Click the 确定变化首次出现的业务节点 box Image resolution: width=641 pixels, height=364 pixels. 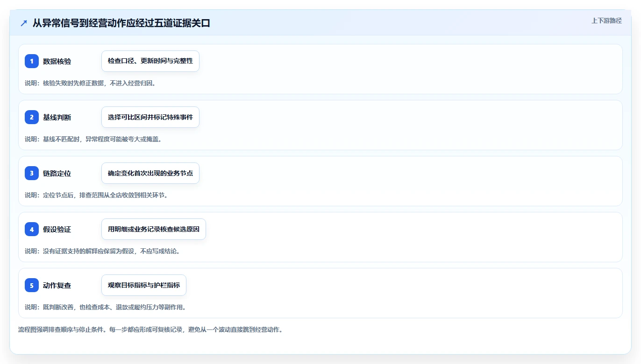tap(150, 173)
